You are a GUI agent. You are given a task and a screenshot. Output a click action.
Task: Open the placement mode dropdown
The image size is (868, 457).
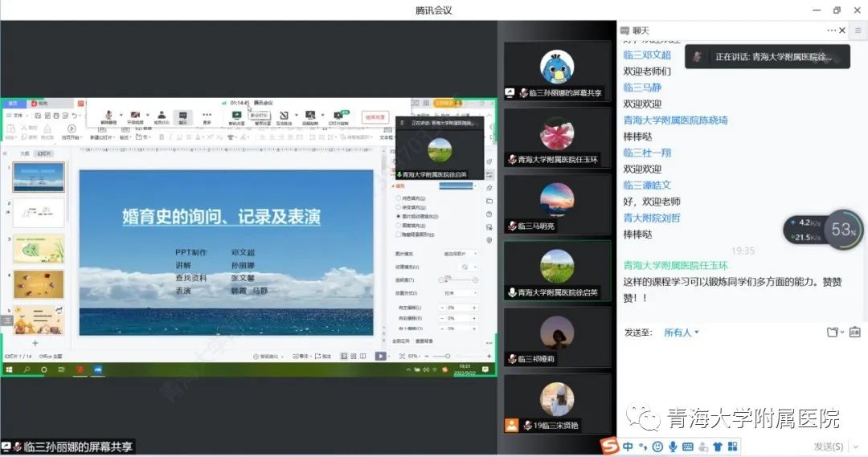point(460,292)
